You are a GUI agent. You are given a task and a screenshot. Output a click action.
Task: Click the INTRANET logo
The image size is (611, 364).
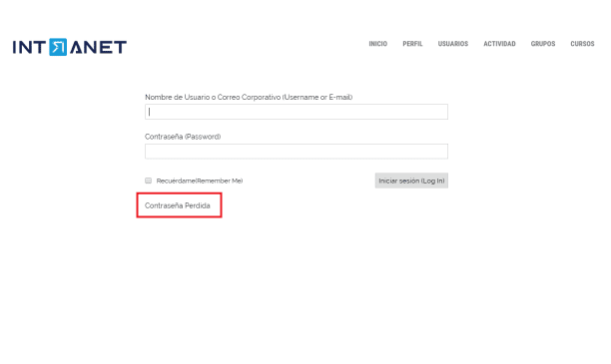69,47
